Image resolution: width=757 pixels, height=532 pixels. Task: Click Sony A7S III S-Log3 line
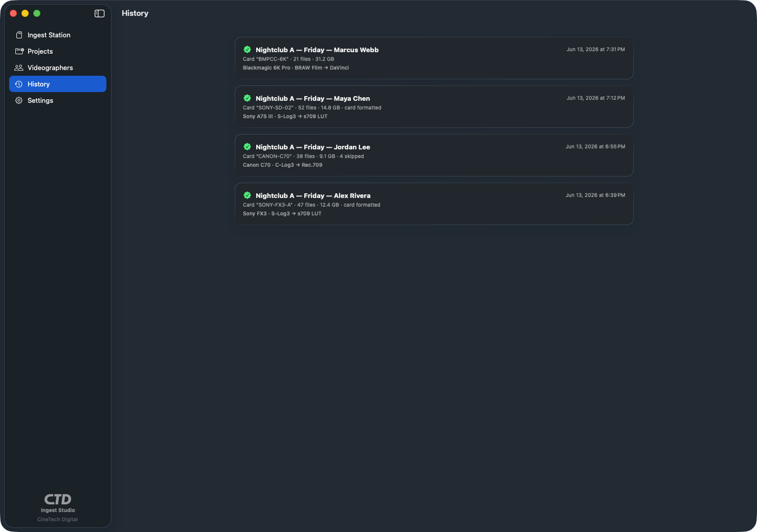coord(285,117)
